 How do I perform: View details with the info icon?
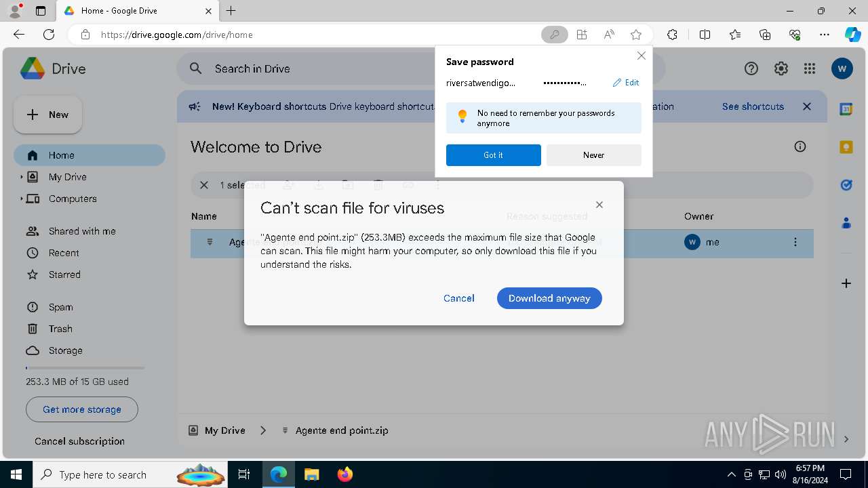[x=800, y=147]
